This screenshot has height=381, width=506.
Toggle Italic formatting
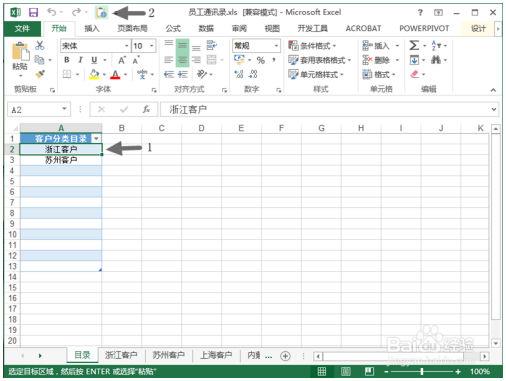pyautogui.click(x=80, y=60)
